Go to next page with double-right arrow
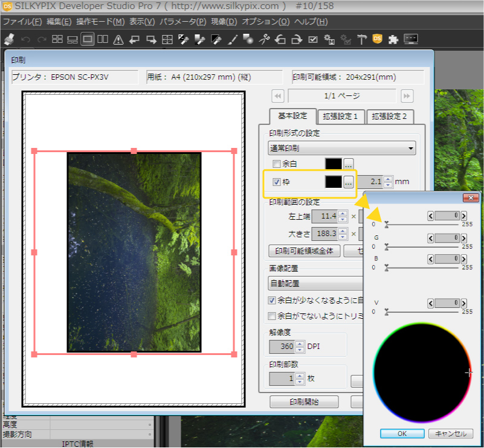484x448 pixels. coord(407,96)
